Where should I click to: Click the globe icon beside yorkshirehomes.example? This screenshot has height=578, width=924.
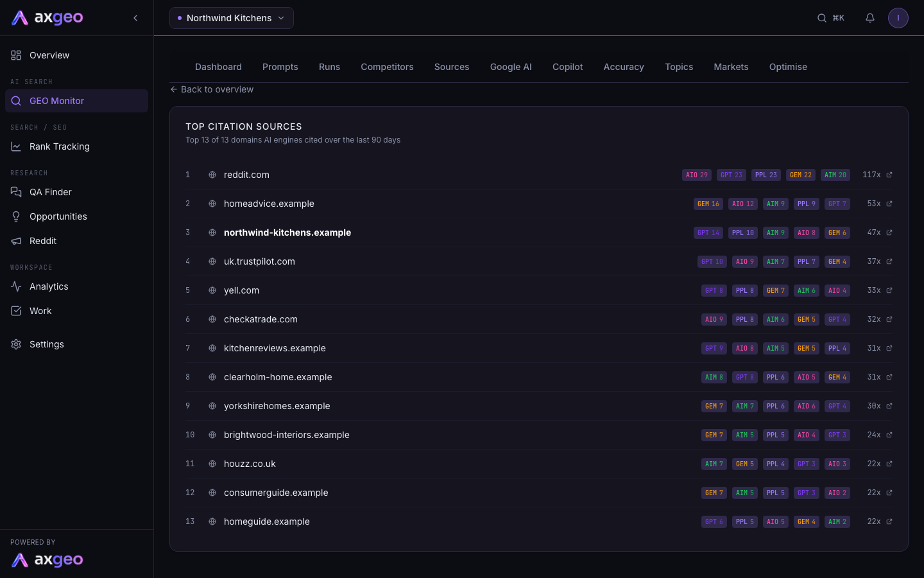212,406
